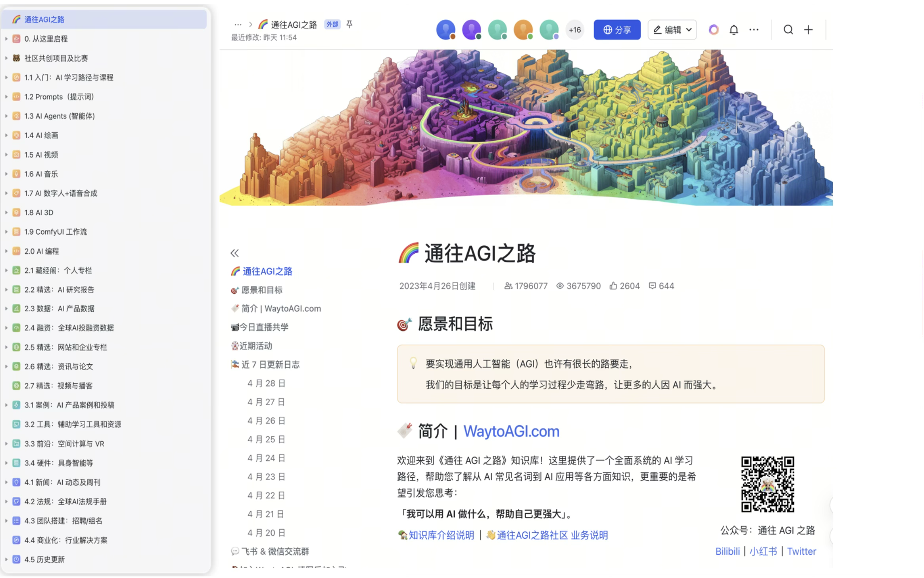The width and height of the screenshot is (924, 578).
Task: Select 4 月 25 日 in outline
Action: click(x=266, y=439)
